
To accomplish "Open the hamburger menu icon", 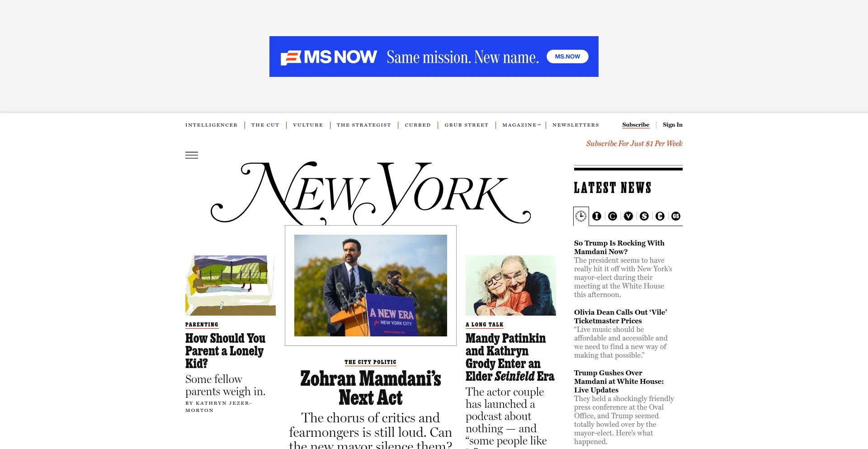I will [192, 155].
